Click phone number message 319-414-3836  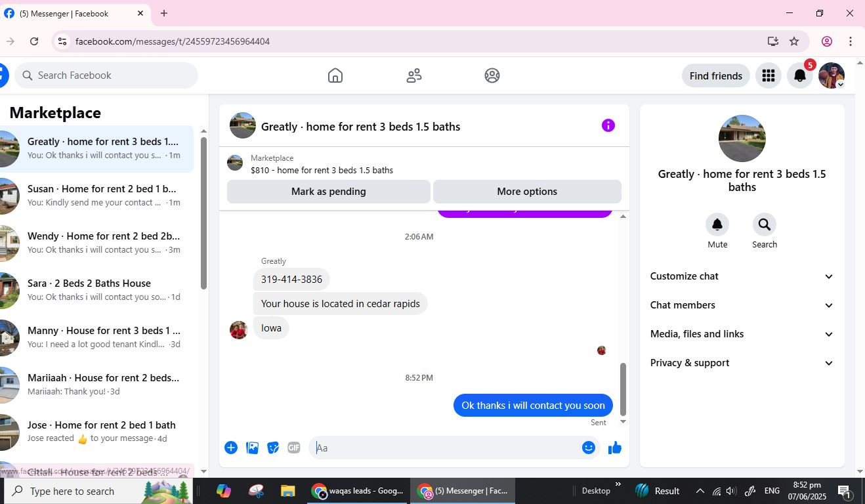click(291, 280)
